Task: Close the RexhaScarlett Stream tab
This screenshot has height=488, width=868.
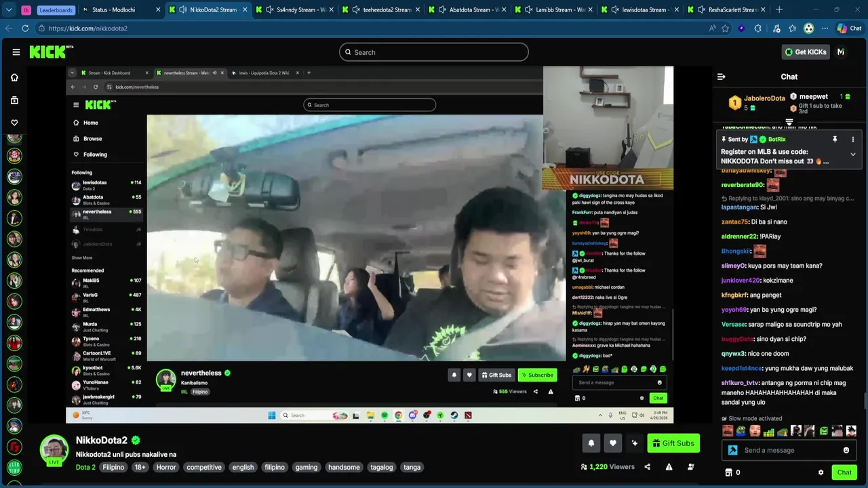Action: coord(764,9)
